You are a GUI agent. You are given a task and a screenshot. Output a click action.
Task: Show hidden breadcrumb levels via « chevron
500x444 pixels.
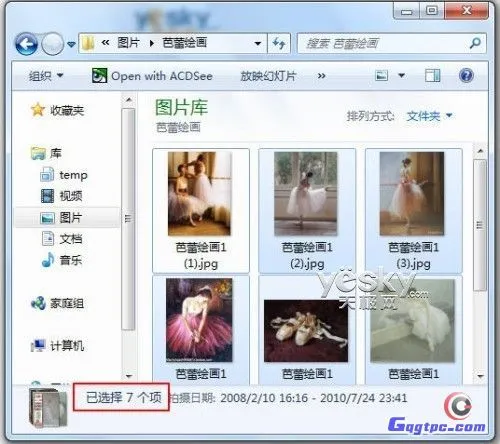point(106,43)
